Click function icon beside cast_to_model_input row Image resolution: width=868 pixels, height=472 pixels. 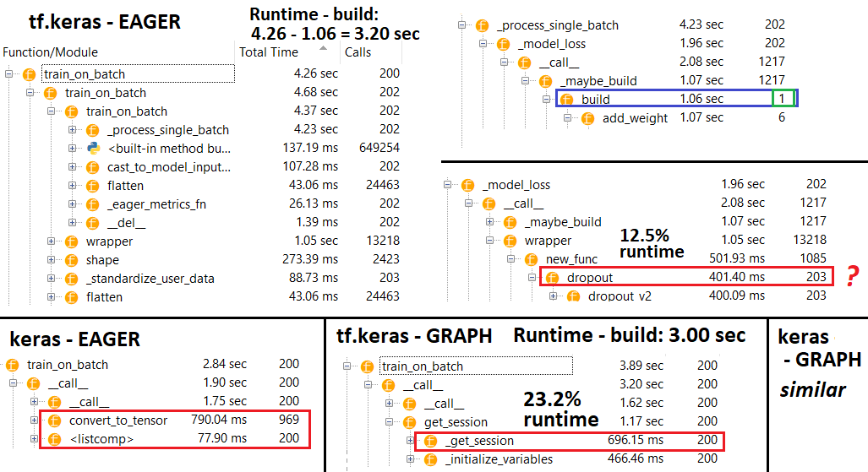coord(93,167)
